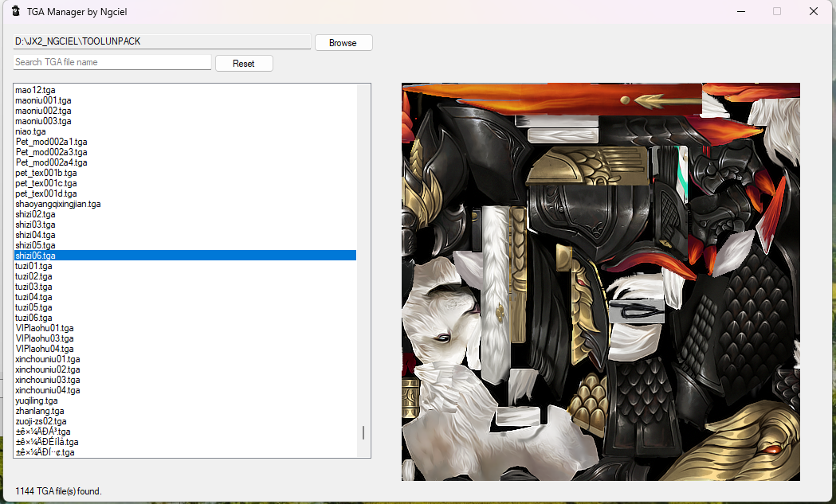This screenshot has height=504, width=836.
Task: Click the Reset button
Action: click(244, 64)
